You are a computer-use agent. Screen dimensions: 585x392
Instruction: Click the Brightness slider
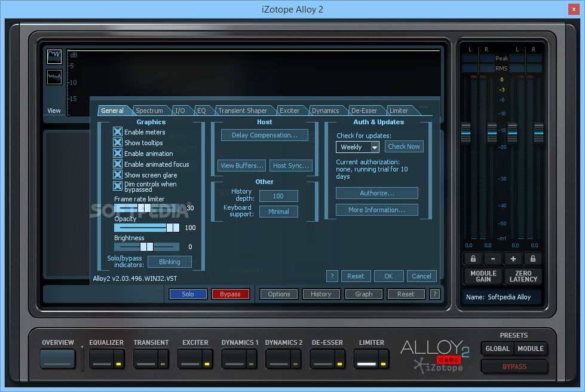point(147,247)
